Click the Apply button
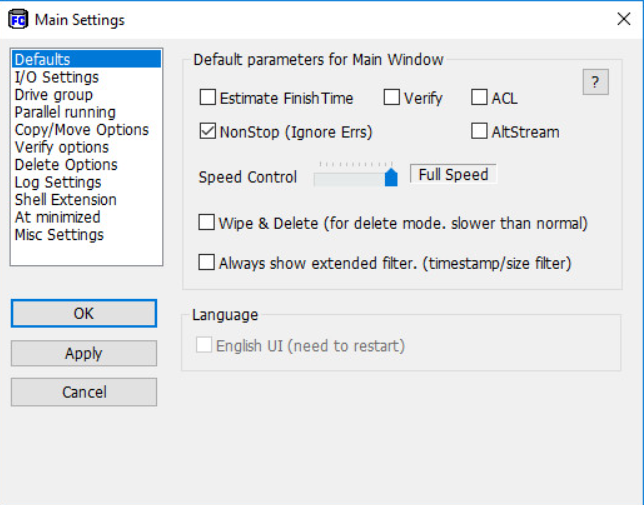This screenshot has height=505, width=644. (x=84, y=353)
